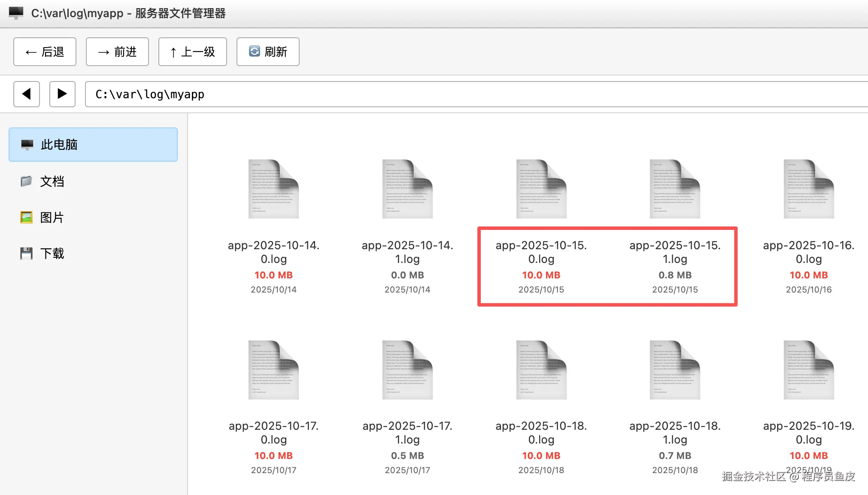Focus the C:\var\log\myapp address field

tap(472, 94)
